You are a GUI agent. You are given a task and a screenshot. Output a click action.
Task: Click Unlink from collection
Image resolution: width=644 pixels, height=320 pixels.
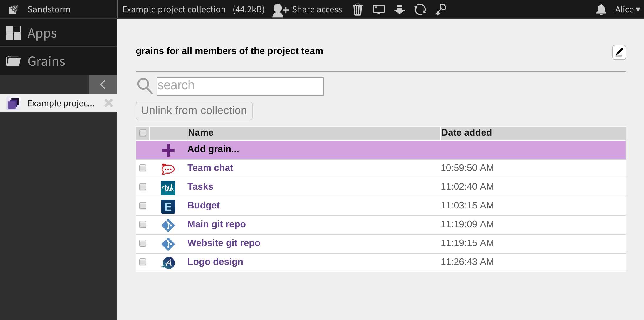tap(194, 111)
